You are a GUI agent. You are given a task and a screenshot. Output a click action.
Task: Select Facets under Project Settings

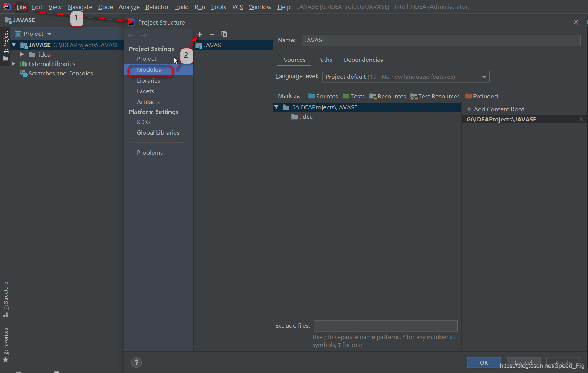(x=145, y=91)
